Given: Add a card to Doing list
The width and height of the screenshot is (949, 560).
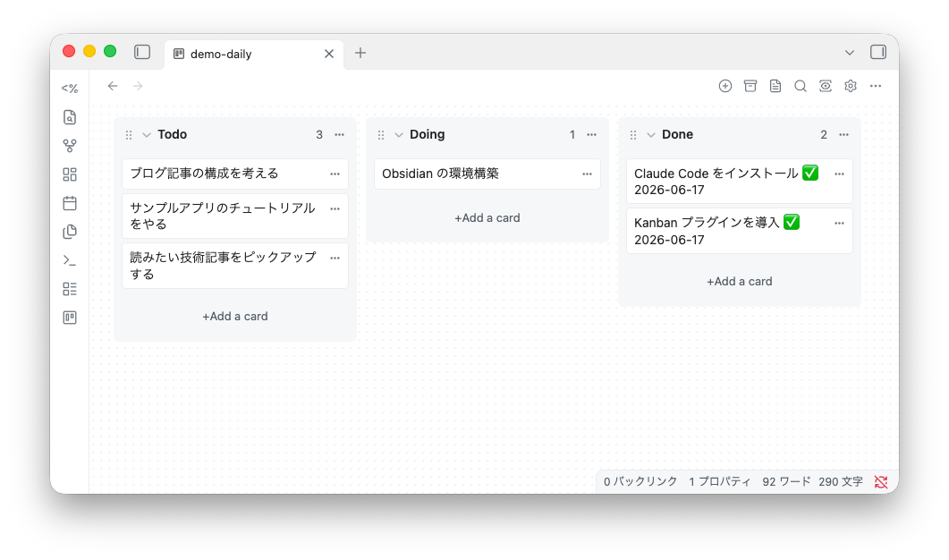Looking at the screenshot, I should pyautogui.click(x=487, y=218).
